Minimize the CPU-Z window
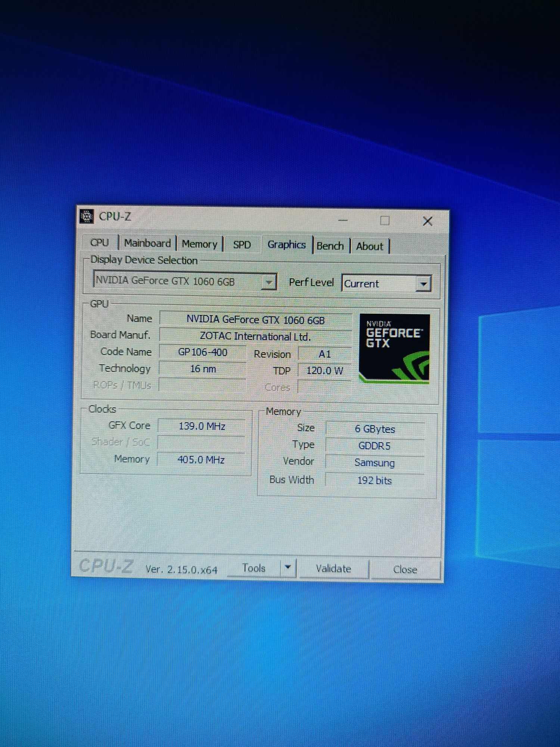 point(343,220)
